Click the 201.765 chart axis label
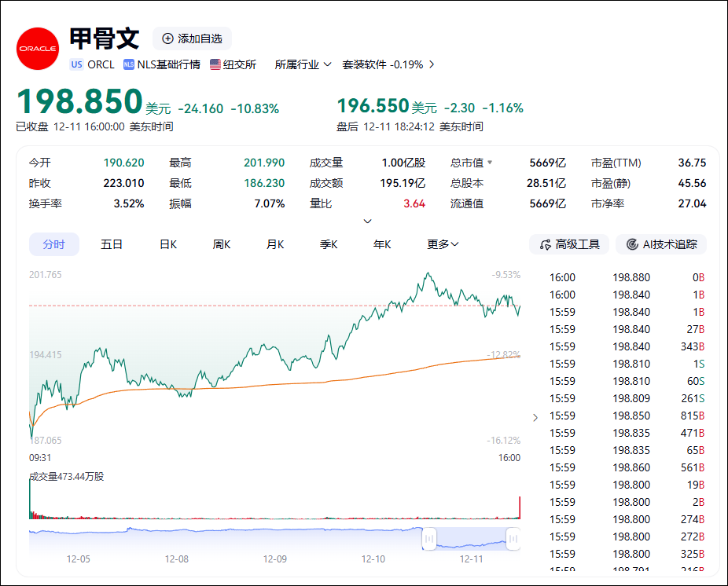Image resolution: width=728 pixels, height=586 pixels. click(45, 275)
